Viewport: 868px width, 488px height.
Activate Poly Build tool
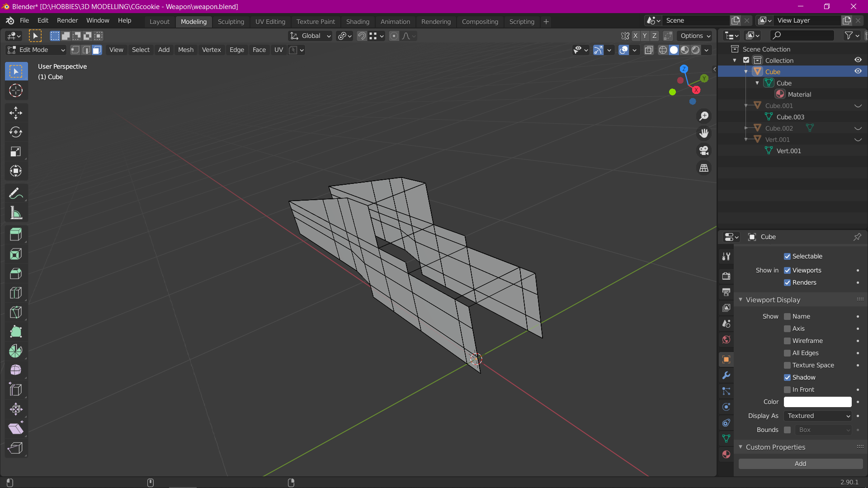point(16,332)
